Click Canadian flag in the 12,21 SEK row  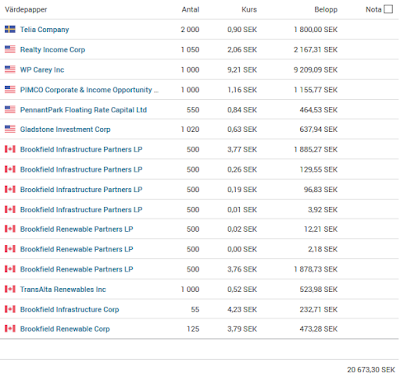tap(10, 229)
